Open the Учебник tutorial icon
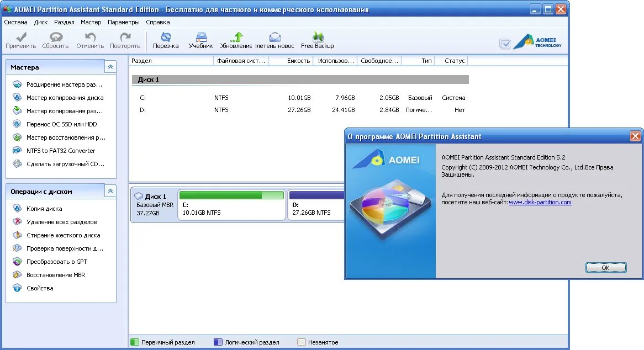 point(201,38)
